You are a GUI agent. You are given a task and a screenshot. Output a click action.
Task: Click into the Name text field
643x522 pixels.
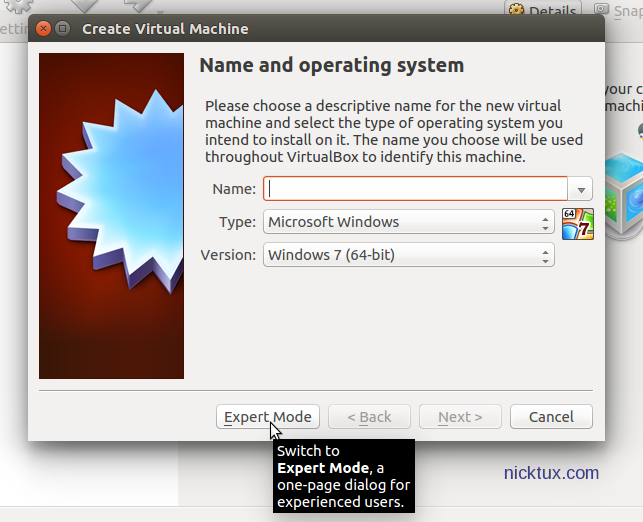415,189
